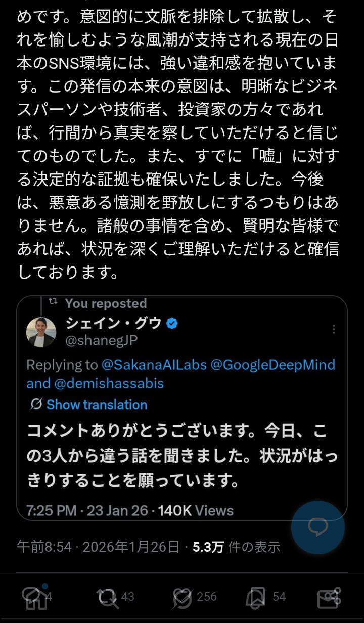This screenshot has width=364, height=623.
Task: Tap the 午前8:54 · 2026年1月26日 timestamp
Action: click(98, 547)
